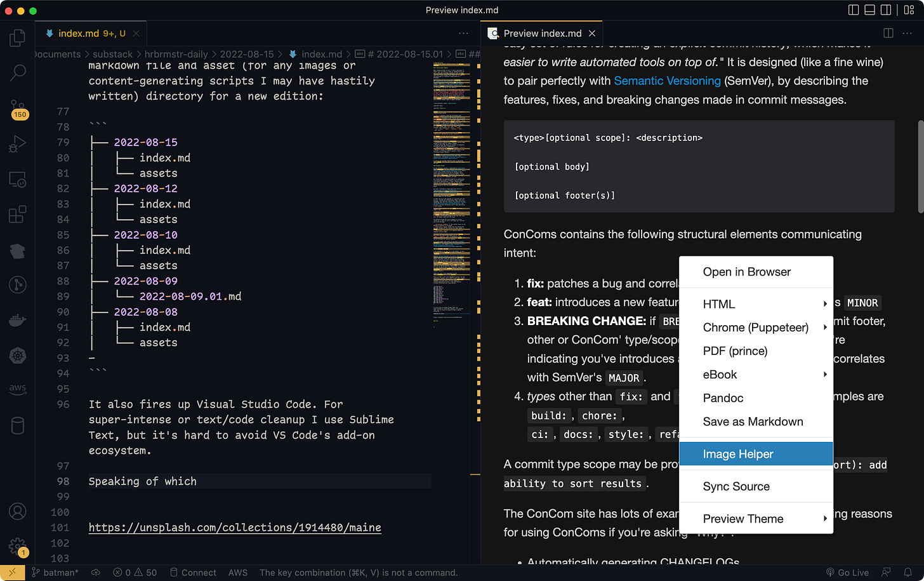Toggle primary side bar layout icon
This screenshot has height=581, width=924.
click(854, 10)
